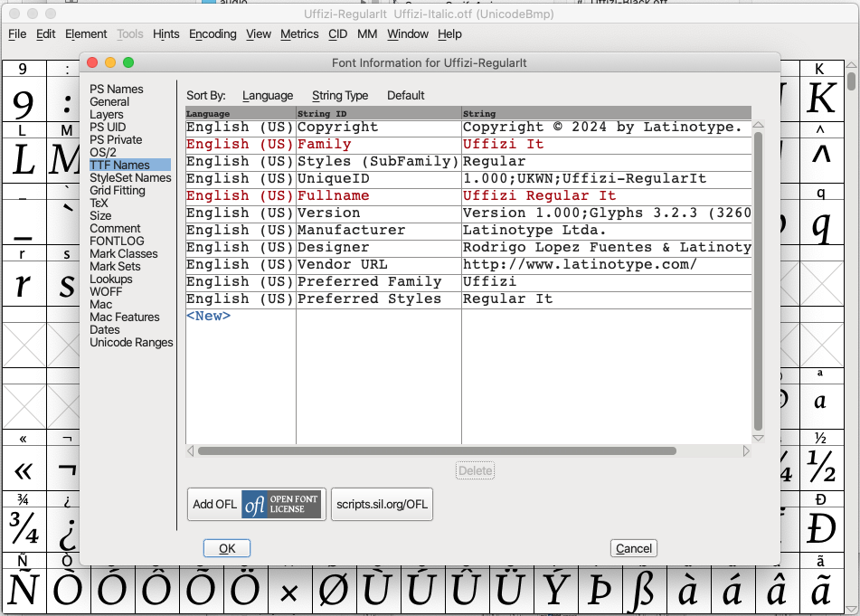Select the lowercase r glyph cell

[x=24, y=284]
